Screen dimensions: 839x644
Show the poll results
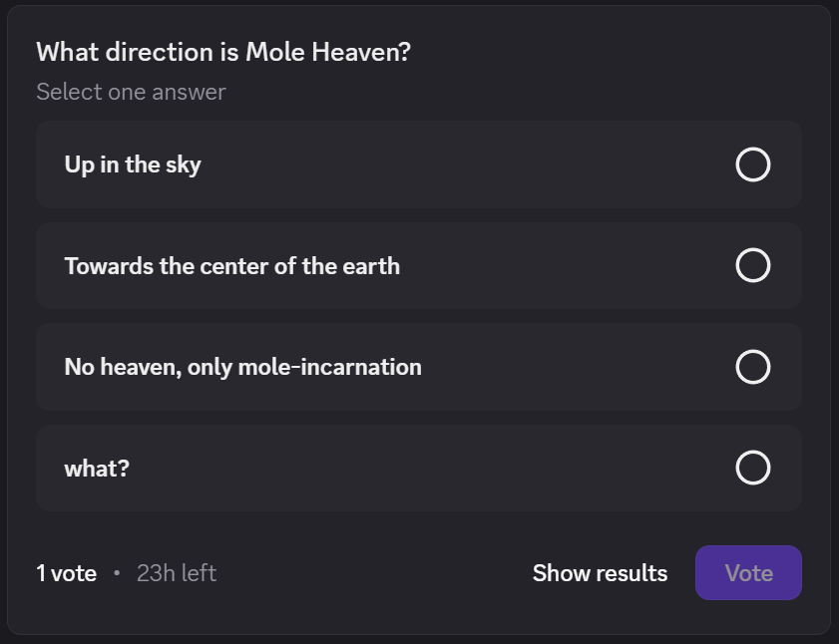[x=600, y=573]
